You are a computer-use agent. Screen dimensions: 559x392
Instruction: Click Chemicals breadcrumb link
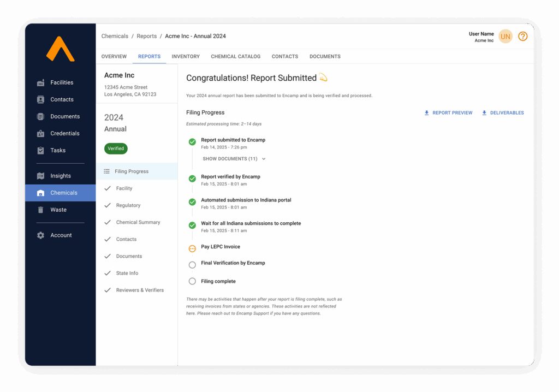click(x=115, y=36)
